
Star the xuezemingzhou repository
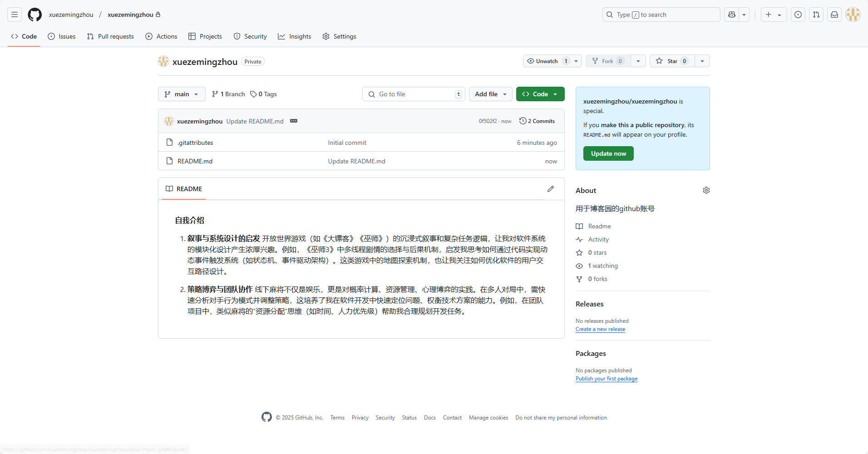[x=672, y=61]
